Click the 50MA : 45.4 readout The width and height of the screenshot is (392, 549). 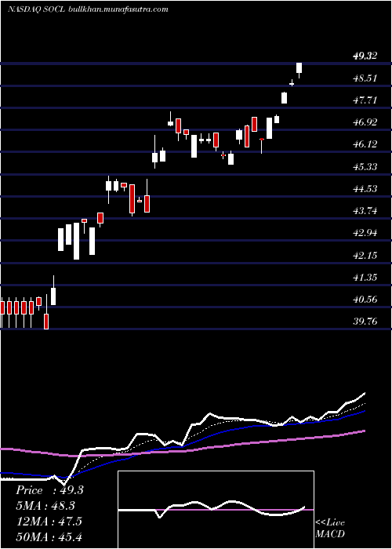click(49, 536)
